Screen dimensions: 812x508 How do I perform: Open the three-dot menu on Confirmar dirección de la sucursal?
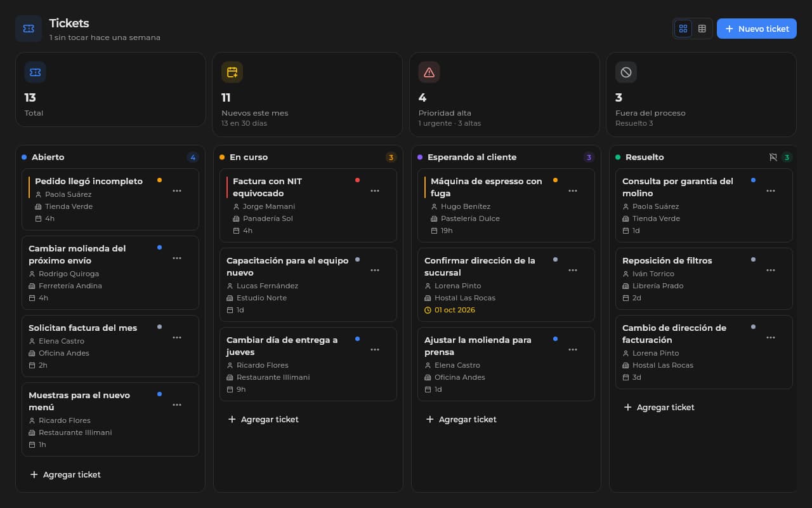click(x=573, y=270)
